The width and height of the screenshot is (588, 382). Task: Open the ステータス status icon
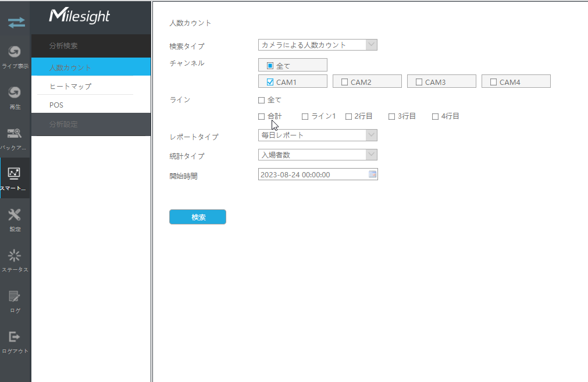point(15,256)
